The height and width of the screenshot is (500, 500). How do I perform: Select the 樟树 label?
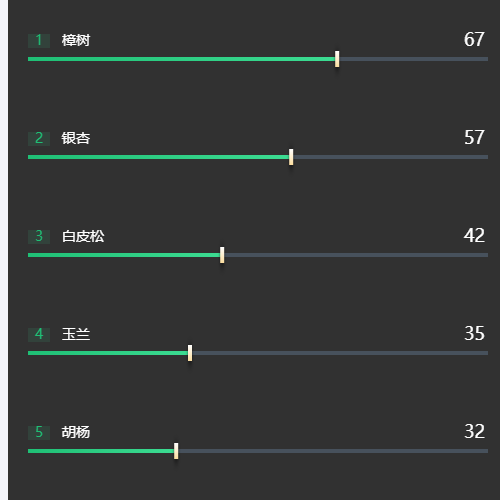click(76, 40)
